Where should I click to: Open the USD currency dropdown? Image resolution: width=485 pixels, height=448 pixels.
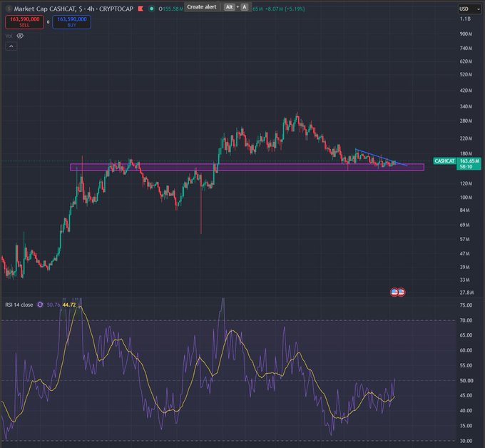click(x=470, y=9)
